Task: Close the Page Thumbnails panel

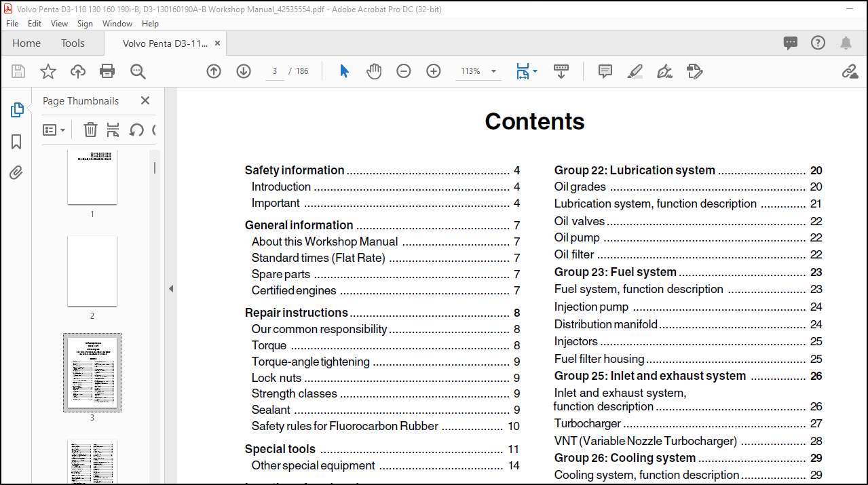Action: pyautogui.click(x=145, y=100)
